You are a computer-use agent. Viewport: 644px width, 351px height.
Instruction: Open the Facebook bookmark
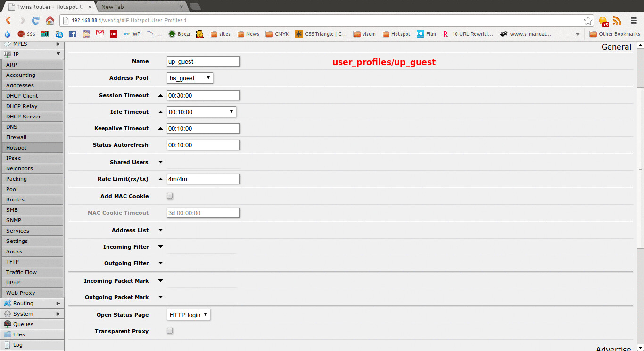72,33
